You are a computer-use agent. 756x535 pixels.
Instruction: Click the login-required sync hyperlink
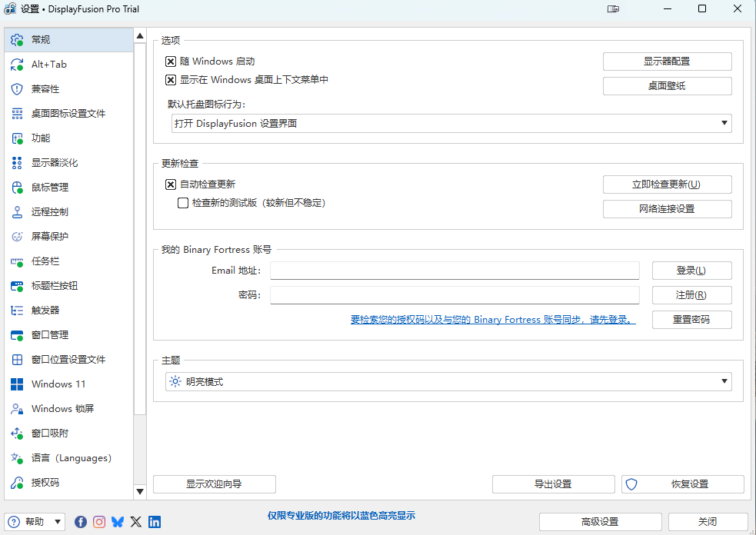pyautogui.click(x=493, y=320)
